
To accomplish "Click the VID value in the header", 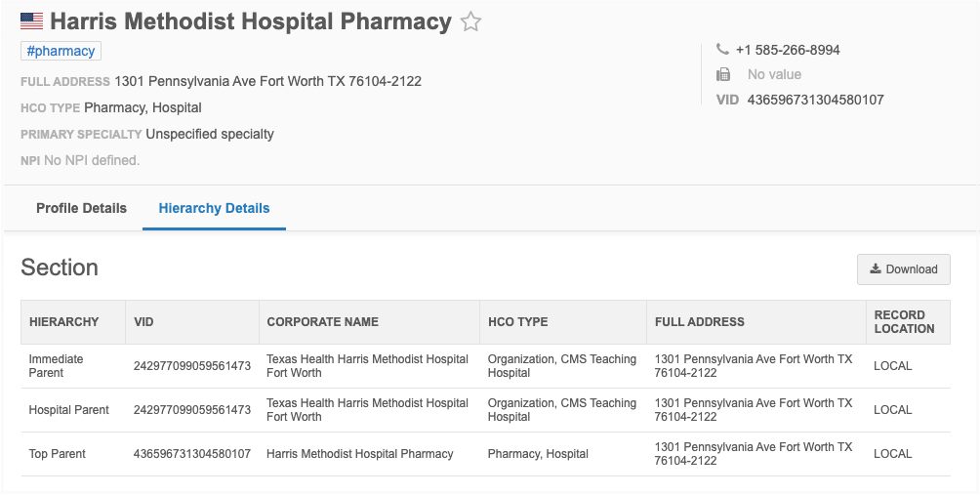I will [x=815, y=100].
